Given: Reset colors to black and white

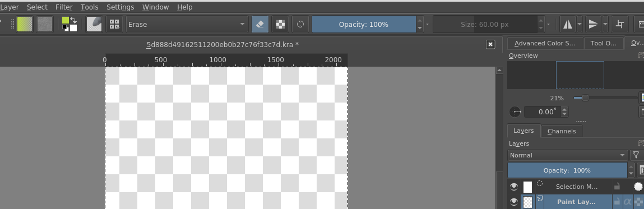Looking at the screenshot, I should [65, 28].
